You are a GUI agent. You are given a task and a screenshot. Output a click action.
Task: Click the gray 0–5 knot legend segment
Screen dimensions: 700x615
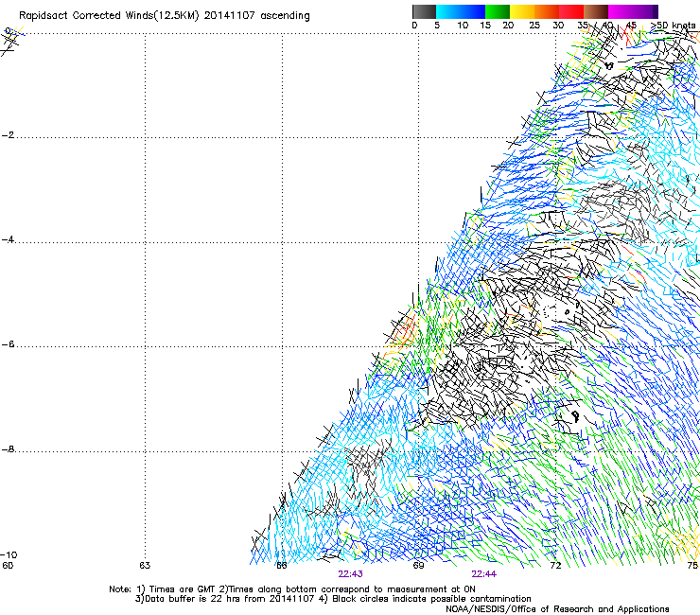(x=424, y=11)
